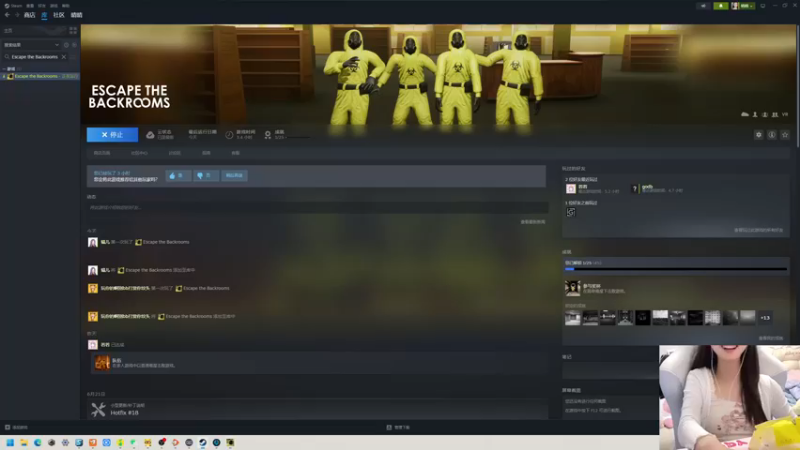Open the account profile dropdown
This screenshot has height=450, width=800.
point(742,6)
